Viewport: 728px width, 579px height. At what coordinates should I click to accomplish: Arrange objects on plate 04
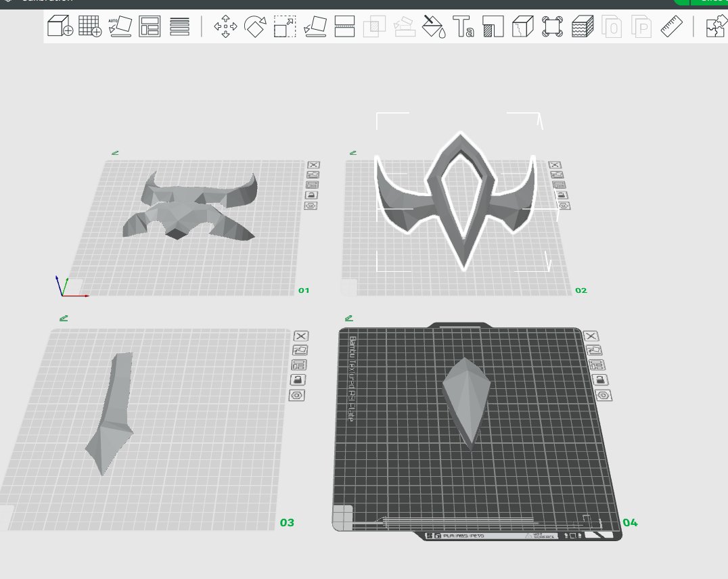coord(597,365)
